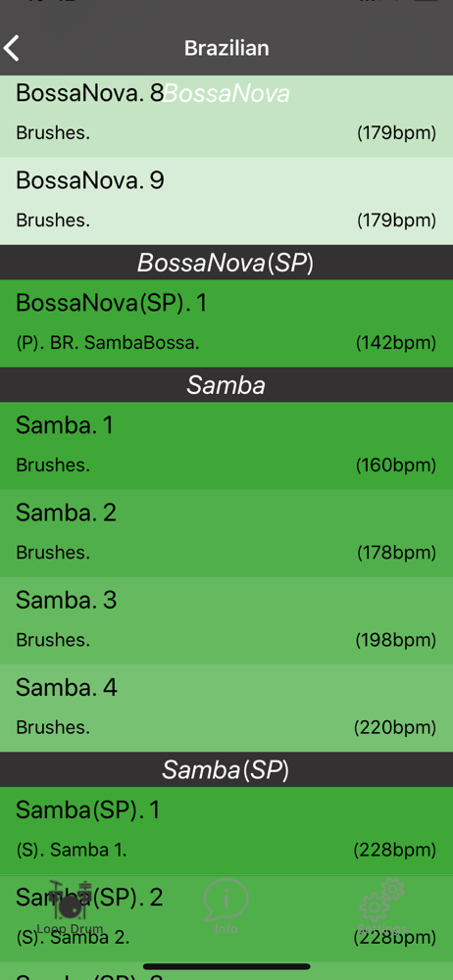
Task: Choose BossaNova(SP). 1 SambaBossa loop
Action: [x=226, y=323]
